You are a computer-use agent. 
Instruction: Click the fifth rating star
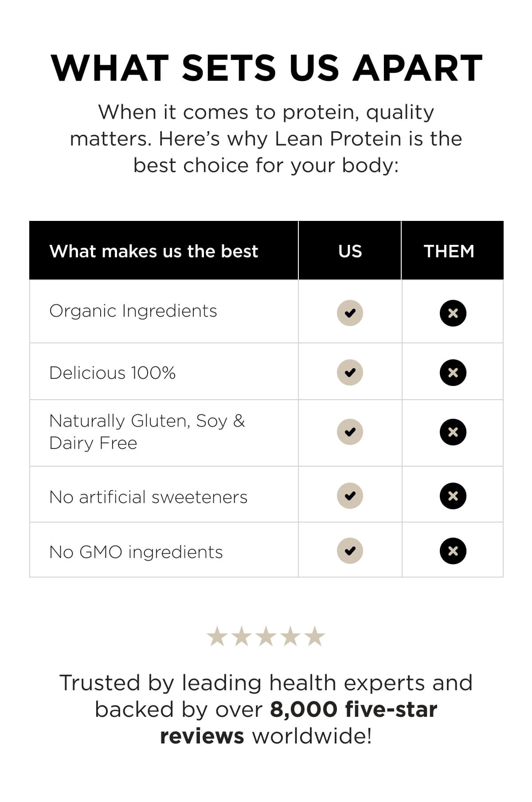pos(315,636)
